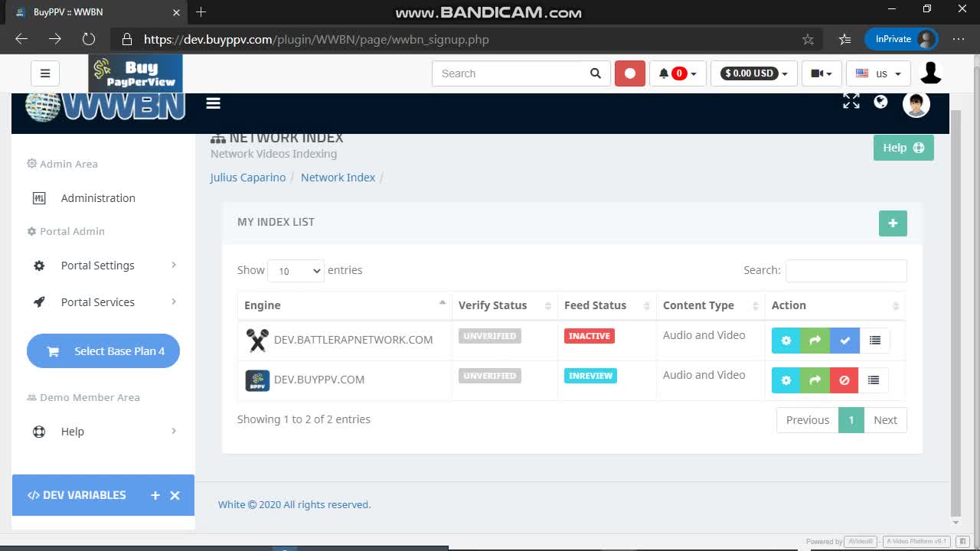Toggle the WWBN sidebar hamburger icon
The height and width of the screenshot is (551, 980).
(x=213, y=103)
